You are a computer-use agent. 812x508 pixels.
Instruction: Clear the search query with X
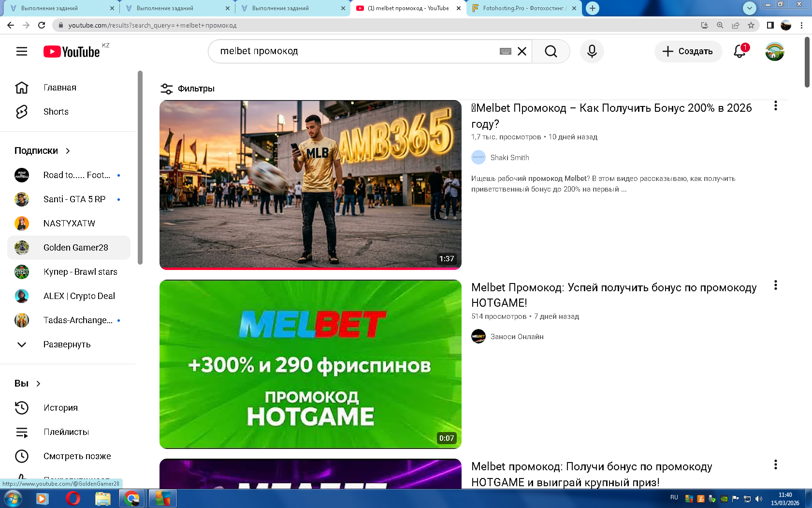coord(522,51)
